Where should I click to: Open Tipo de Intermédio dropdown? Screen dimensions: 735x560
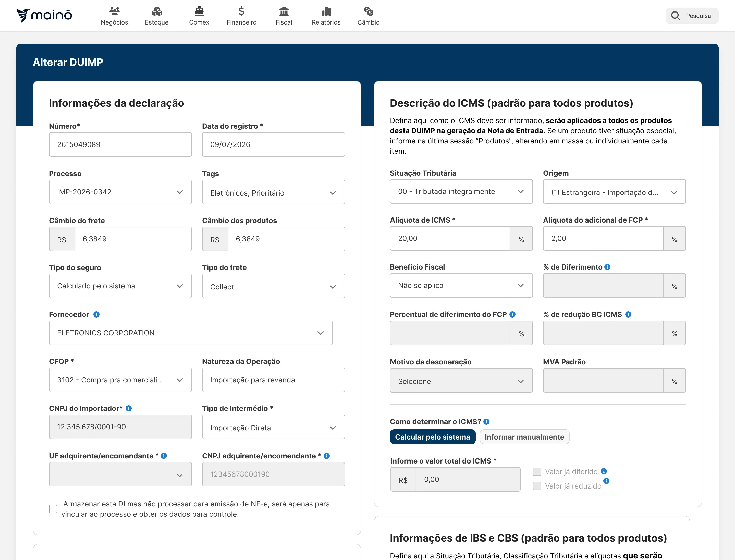click(273, 427)
